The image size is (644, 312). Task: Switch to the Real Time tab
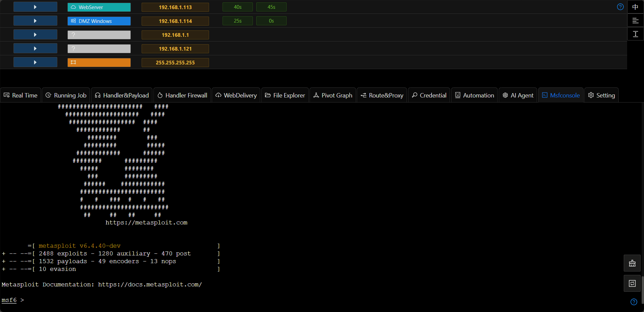pyautogui.click(x=21, y=95)
